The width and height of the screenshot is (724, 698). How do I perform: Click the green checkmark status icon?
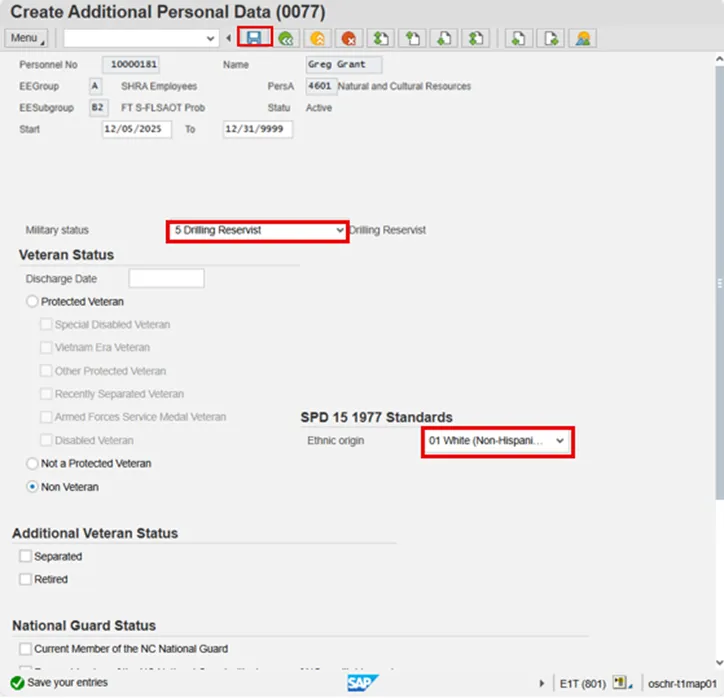pos(17,683)
